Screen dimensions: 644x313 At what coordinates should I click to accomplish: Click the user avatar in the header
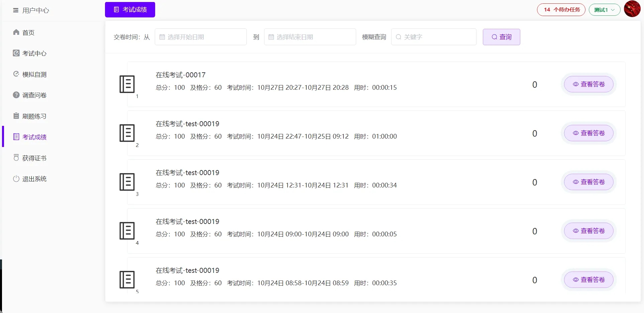tap(632, 9)
